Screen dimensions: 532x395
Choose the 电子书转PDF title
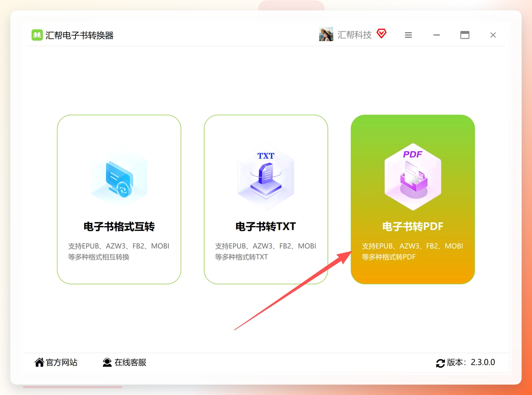point(413,226)
